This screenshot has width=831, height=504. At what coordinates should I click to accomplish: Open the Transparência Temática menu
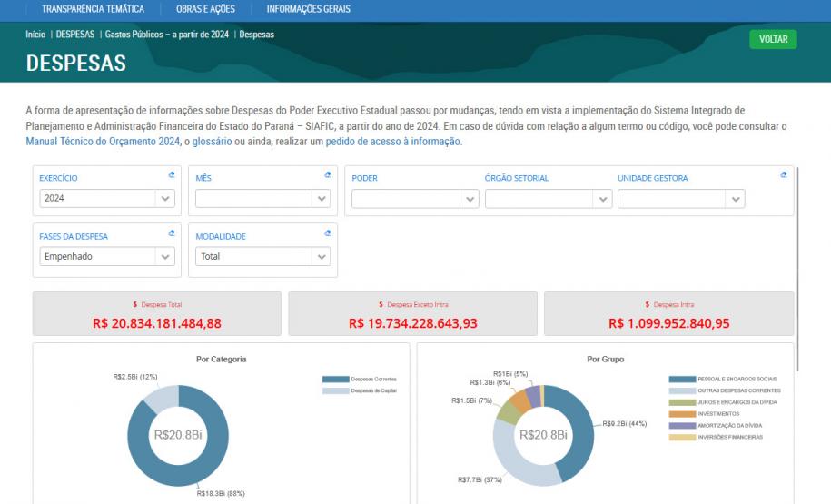93,9
